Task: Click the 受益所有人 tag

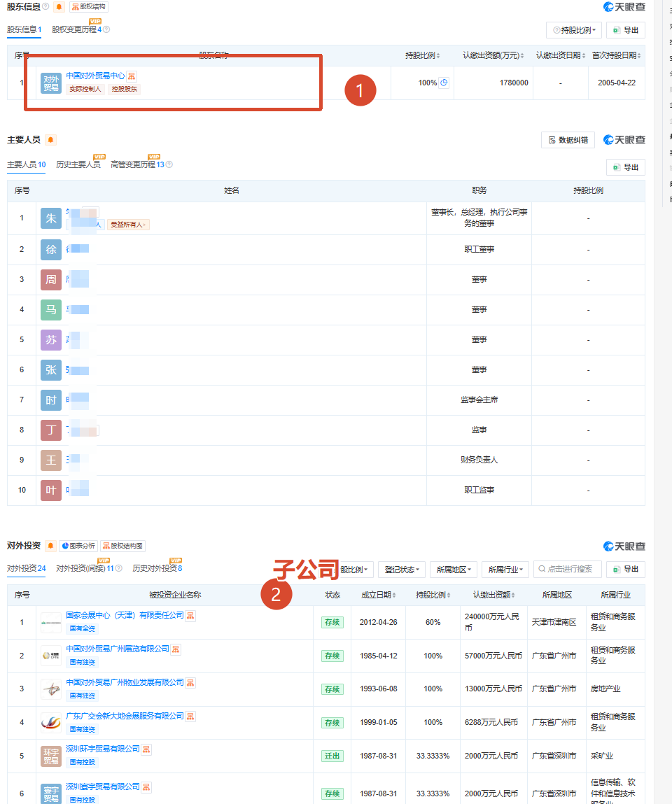Action: pyautogui.click(x=128, y=225)
